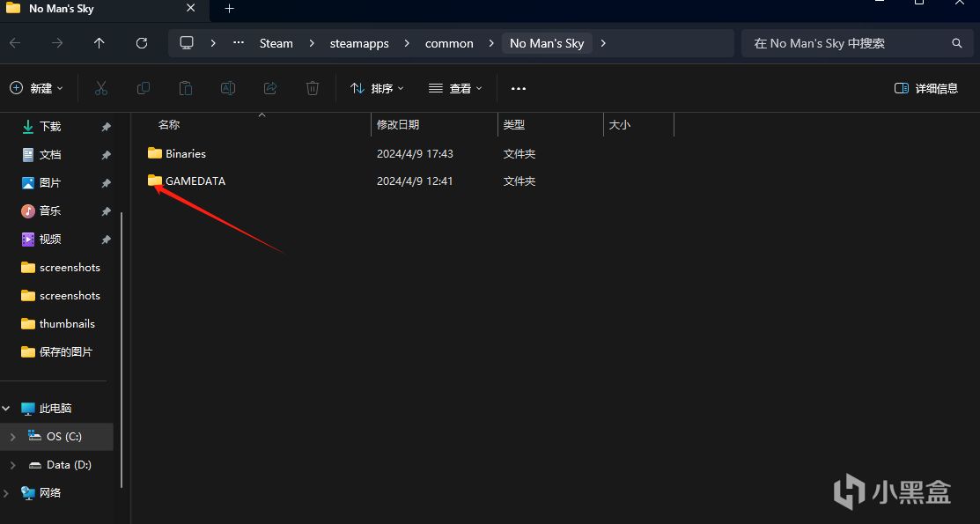Open the Sort (排序) dropdown
Viewport: 980px width, 524px height.
click(377, 88)
